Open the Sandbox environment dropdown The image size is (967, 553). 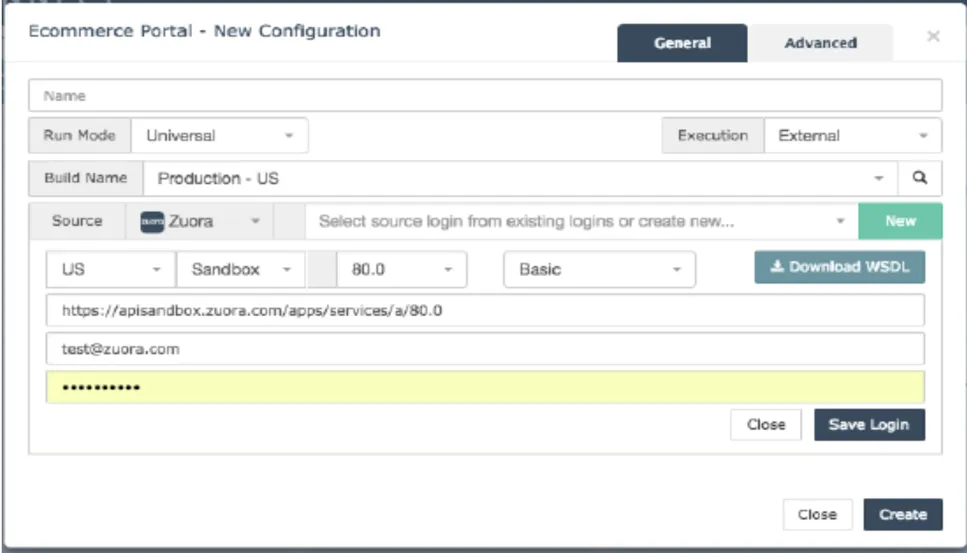click(x=241, y=269)
